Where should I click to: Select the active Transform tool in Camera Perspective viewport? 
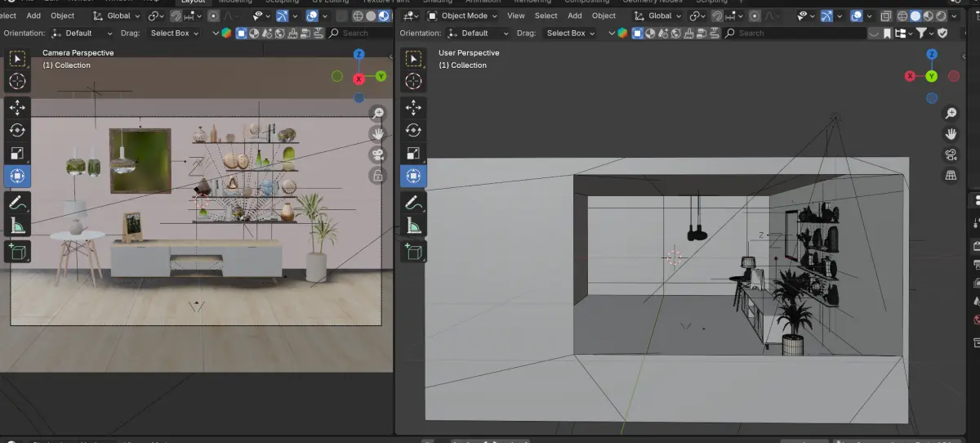tap(17, 176)
